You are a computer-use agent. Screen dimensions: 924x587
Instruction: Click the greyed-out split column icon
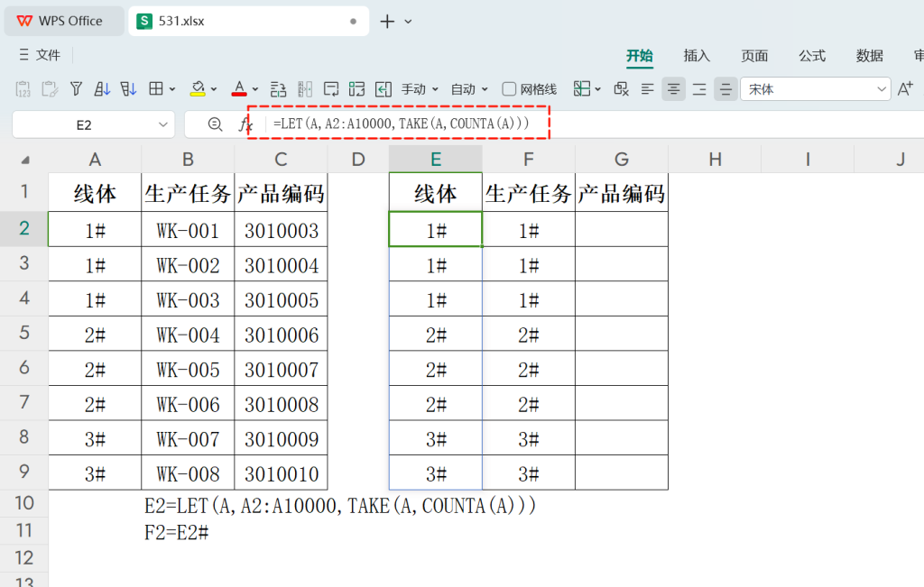[x=305, y=89]
